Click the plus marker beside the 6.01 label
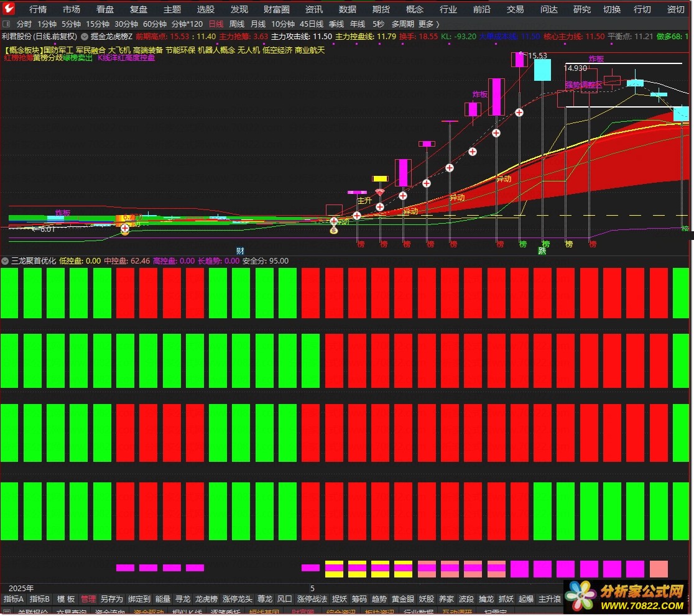 tap(125, 228)
